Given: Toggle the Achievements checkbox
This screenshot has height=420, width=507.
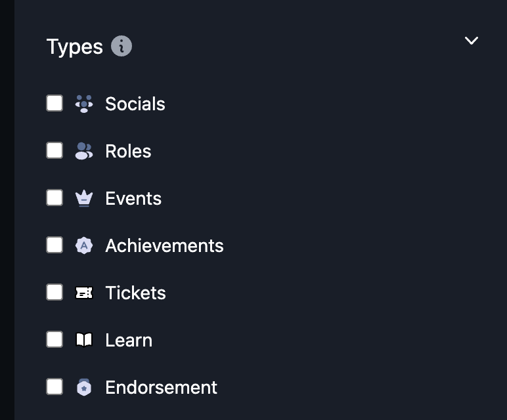Looking at the screenshot, I should pyautogui.click(x=55, y=245).
